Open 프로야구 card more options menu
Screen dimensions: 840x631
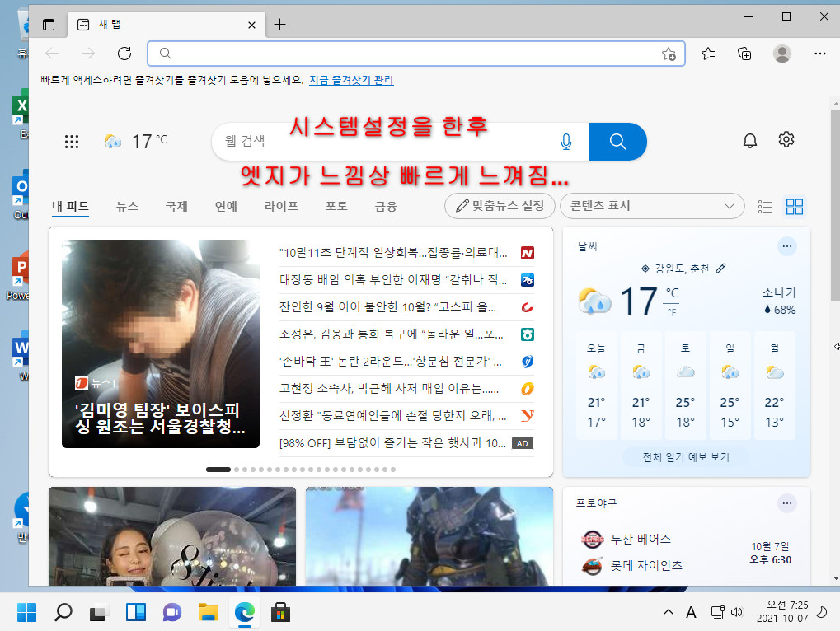coord(787,503)
